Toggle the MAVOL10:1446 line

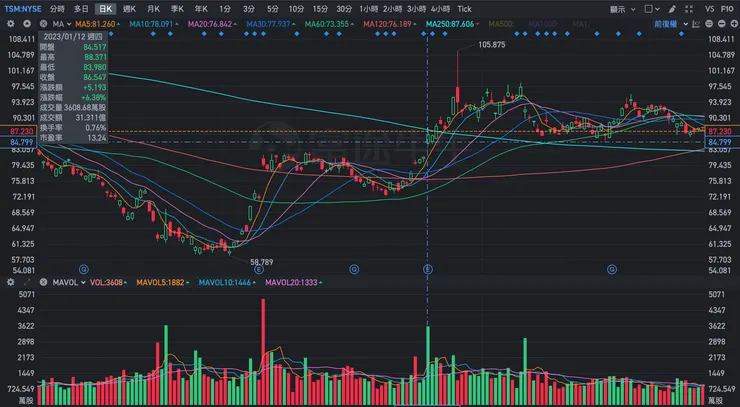227,282
